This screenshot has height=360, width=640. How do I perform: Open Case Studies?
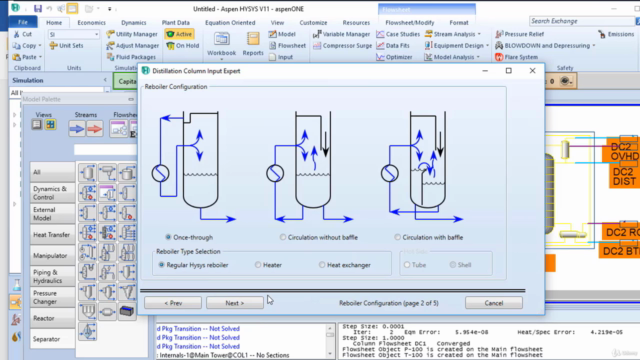(398, 34)
